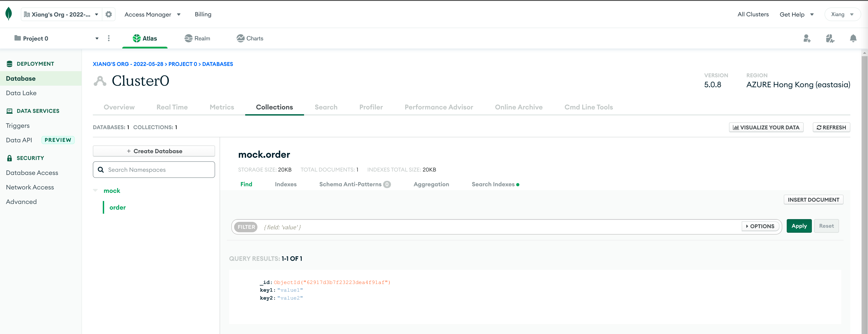Open Triggers in sidebar
The image size is (868, 334).
[18, 126]
